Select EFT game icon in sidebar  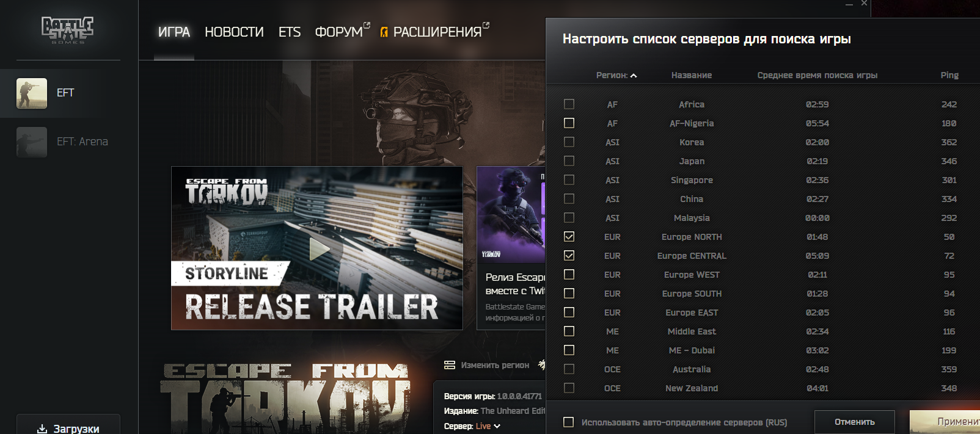[32, 93]
